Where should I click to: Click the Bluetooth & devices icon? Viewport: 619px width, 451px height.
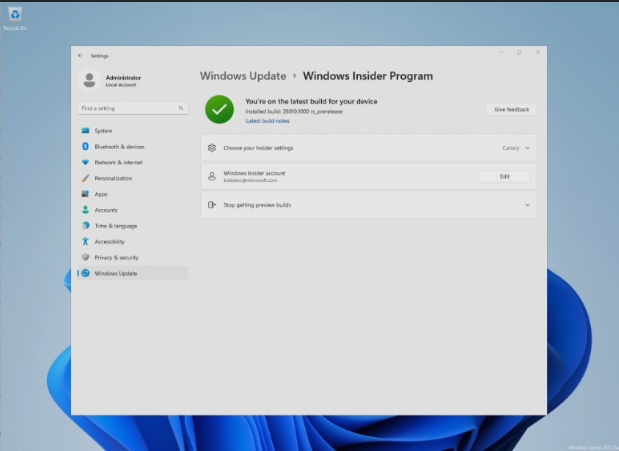[x=85, y=146]
